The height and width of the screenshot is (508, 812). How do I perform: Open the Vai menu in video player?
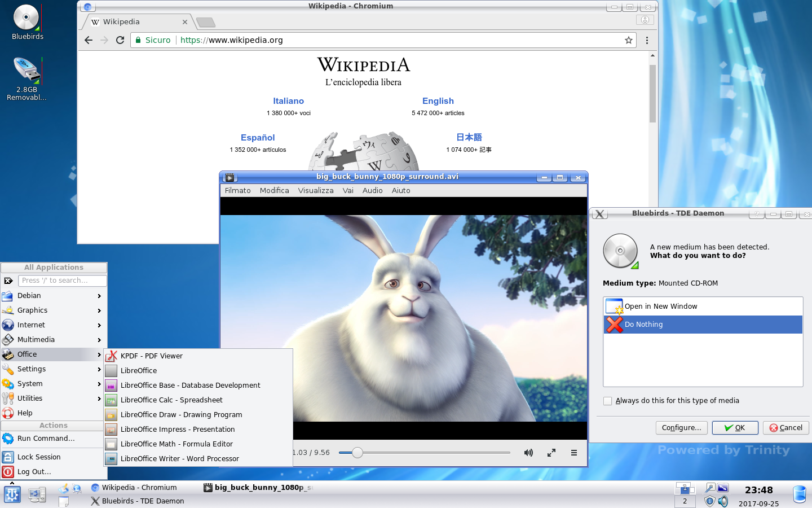tap(348, 191)
